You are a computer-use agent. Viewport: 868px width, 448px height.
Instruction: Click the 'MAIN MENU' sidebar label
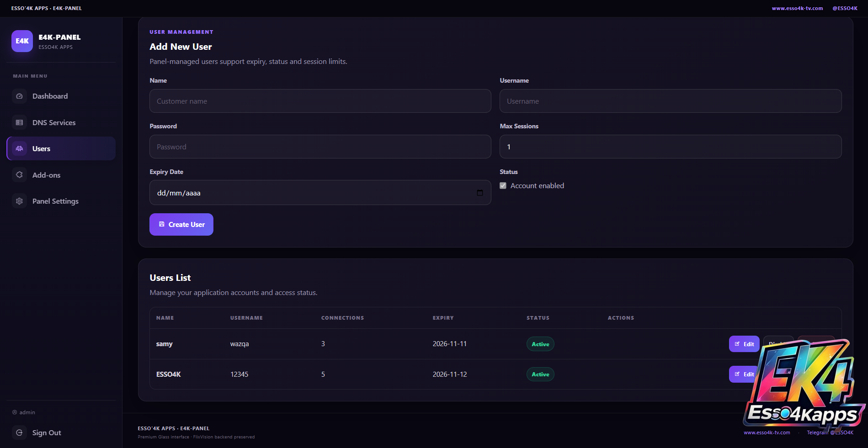pyautogui.click(x=30, y=76)
